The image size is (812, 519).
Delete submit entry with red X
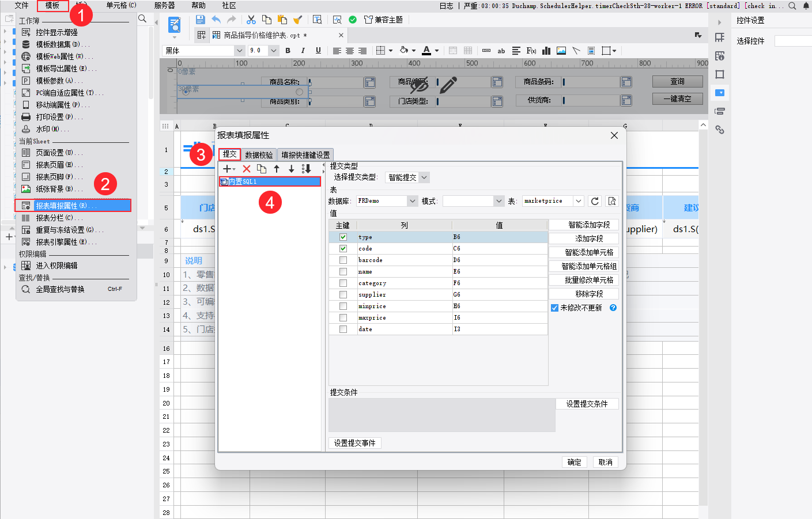247,169
